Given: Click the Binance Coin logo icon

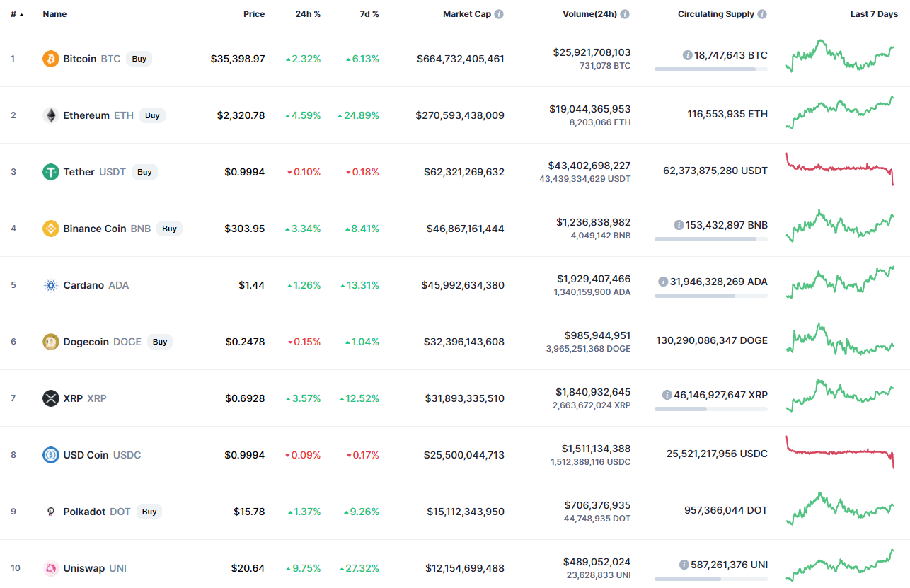Looking at the screenshot, I should (50, 229).
